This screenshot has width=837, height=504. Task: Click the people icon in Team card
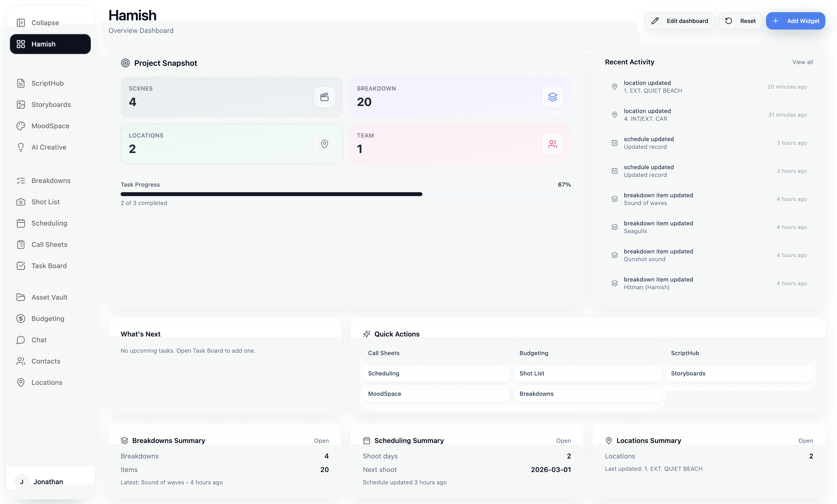coord(552,144)
